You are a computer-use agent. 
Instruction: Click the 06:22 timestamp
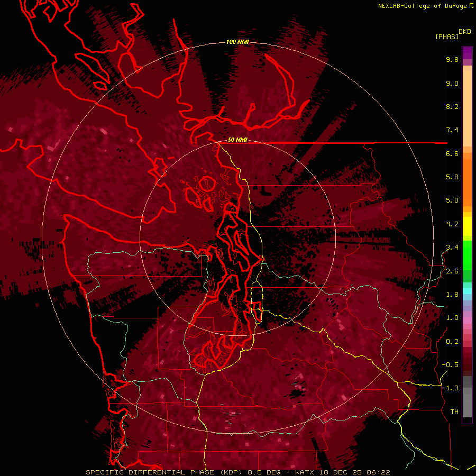point(378,472)
